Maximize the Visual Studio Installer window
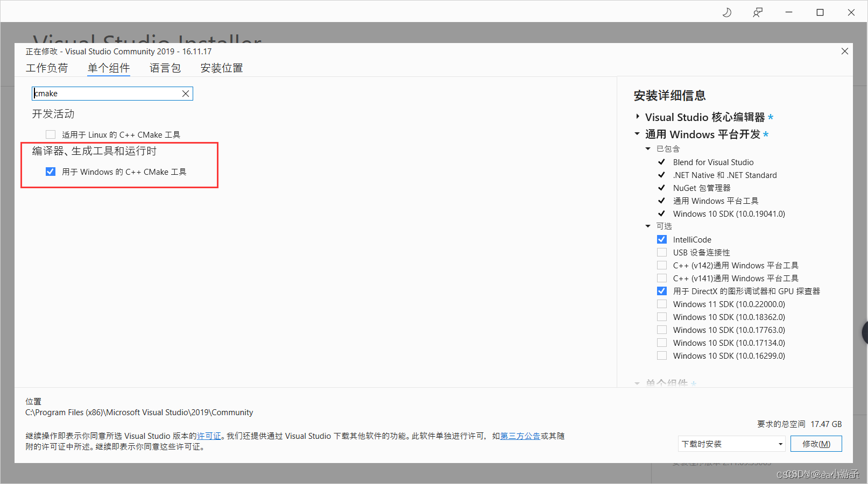This screenshot has height=484, width=868. click(x=820, y=12)
